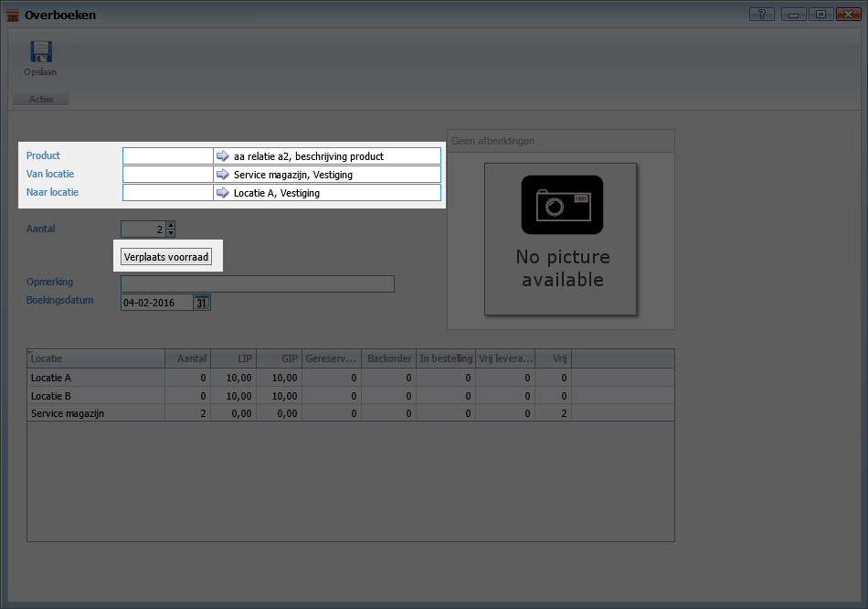Click the arrow icon in Van locatie row
The width and height of the screenshot is (868, 609).
point(223,175)
